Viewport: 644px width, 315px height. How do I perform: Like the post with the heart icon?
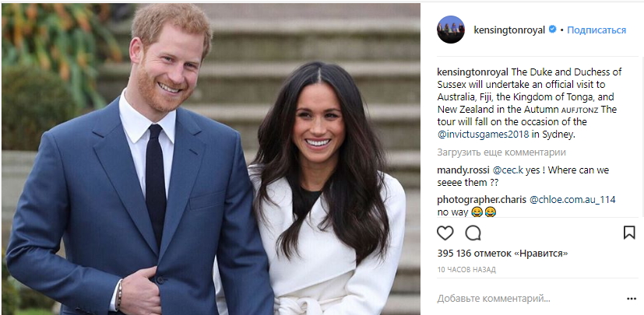tap(445, 233)
